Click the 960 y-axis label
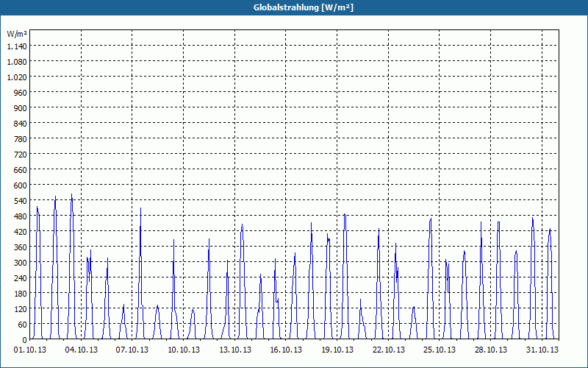Screen dimensions: 588x368 point(21,93)
